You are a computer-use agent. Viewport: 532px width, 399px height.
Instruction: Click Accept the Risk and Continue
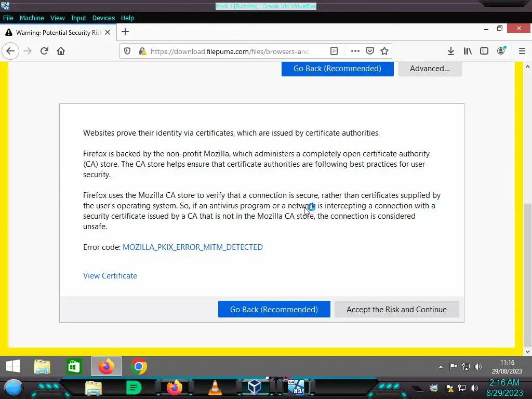pos(396,310)
